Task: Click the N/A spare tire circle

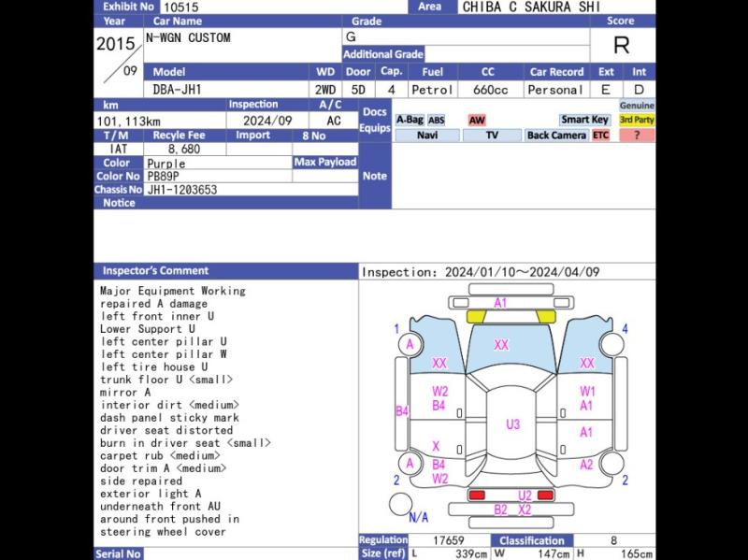Action: point(401,505)
